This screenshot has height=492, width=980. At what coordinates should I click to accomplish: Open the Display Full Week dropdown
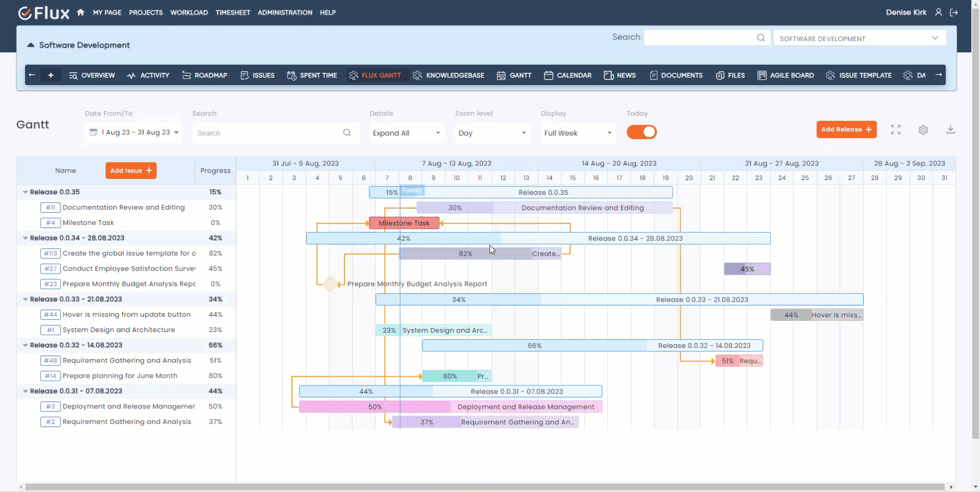click(x=578, y=133)
